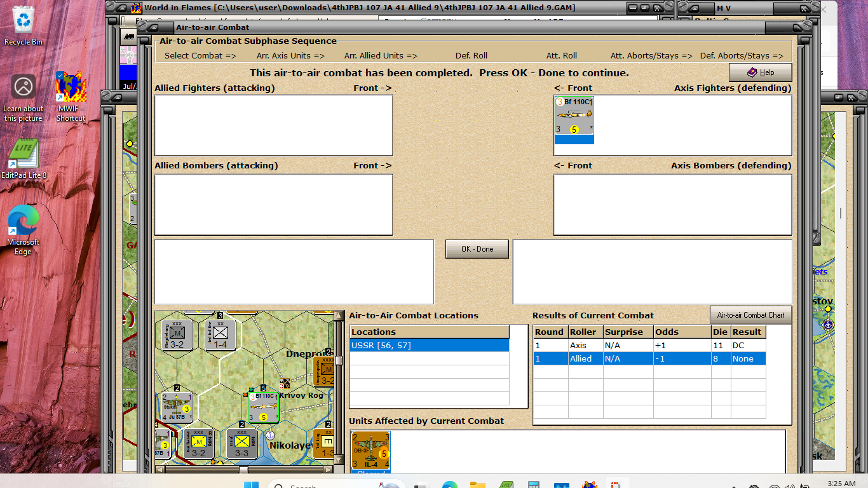Click the Bf 110C counter near Krivoy Rog
The image size is (868, 488).
point(263,406)
